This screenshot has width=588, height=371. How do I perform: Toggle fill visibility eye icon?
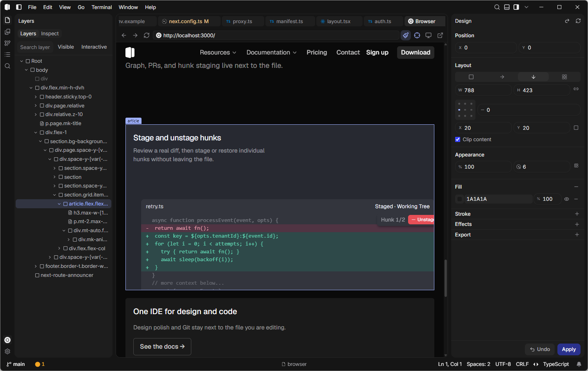tap(566, 199)
